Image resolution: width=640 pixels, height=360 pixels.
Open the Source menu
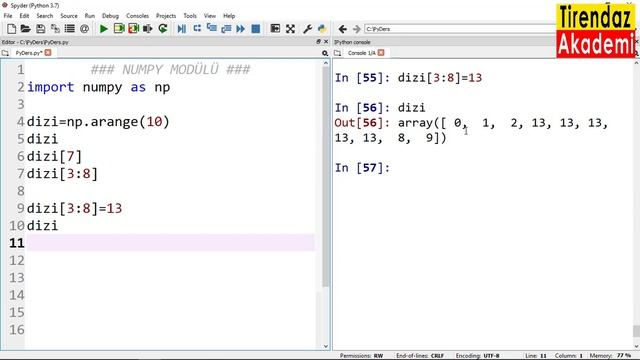69,16
